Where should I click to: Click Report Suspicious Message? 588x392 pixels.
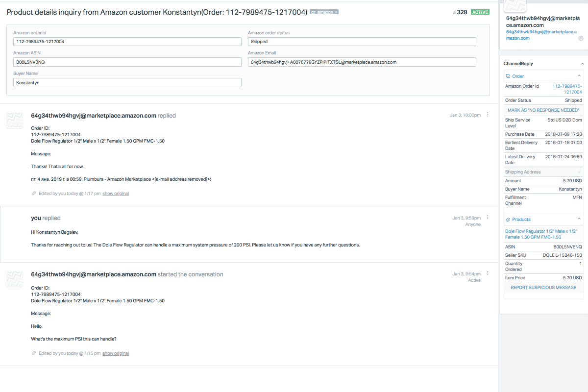point(543,288)
